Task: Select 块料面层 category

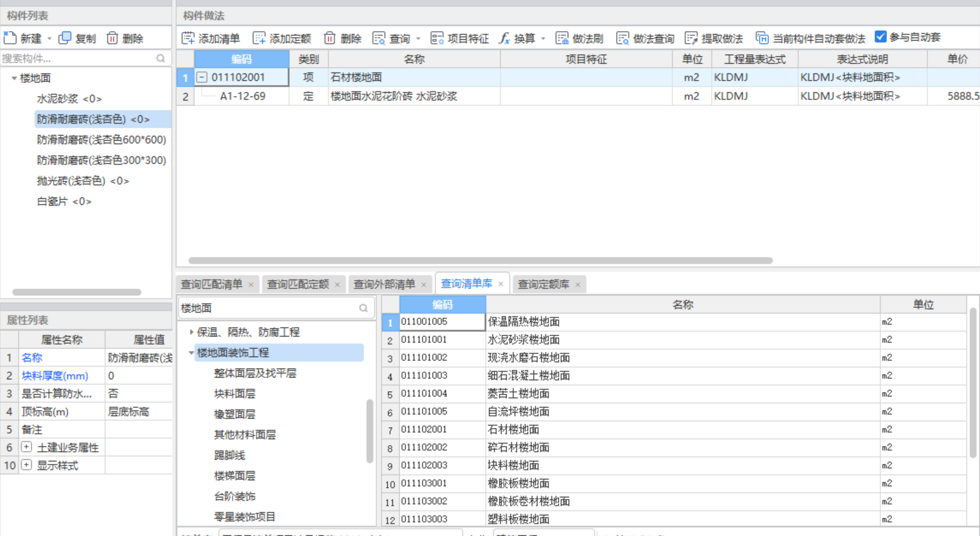Action: click(x=234, y=393)
